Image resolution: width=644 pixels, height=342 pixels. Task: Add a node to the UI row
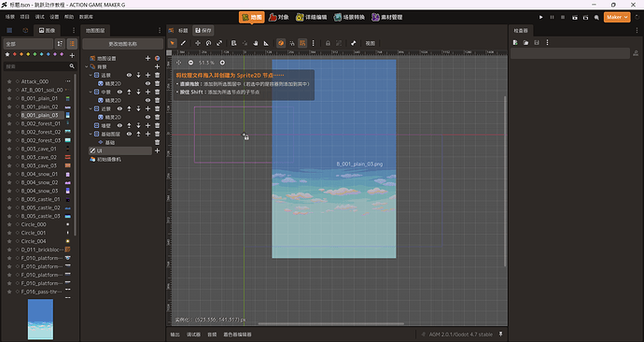[x=158, y=150]
